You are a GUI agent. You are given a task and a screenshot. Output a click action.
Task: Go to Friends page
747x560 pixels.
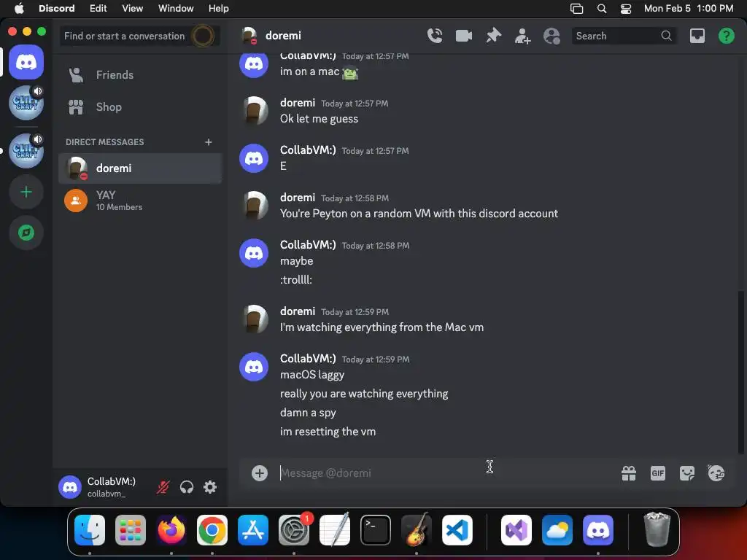[x=140, y=75]
